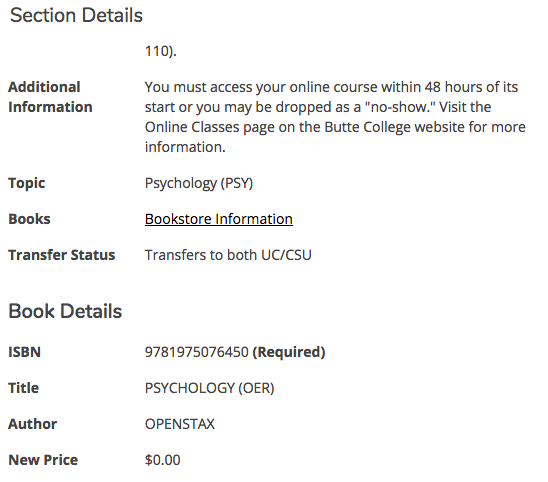
Task: Click the $0.00 new price value
Action: [x=163, y=460]
